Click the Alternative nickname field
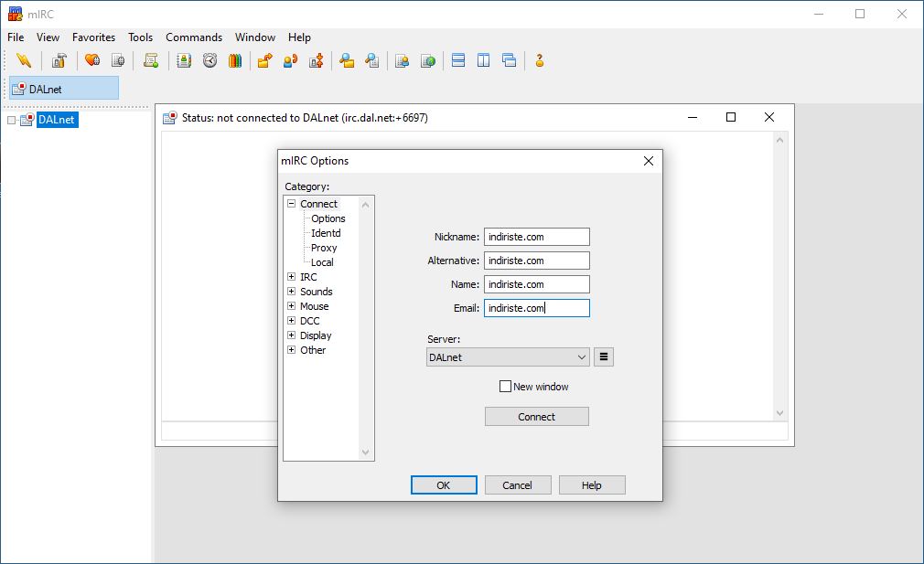The height and width of the screenshot is (564, 924). (x=537, y=261)
